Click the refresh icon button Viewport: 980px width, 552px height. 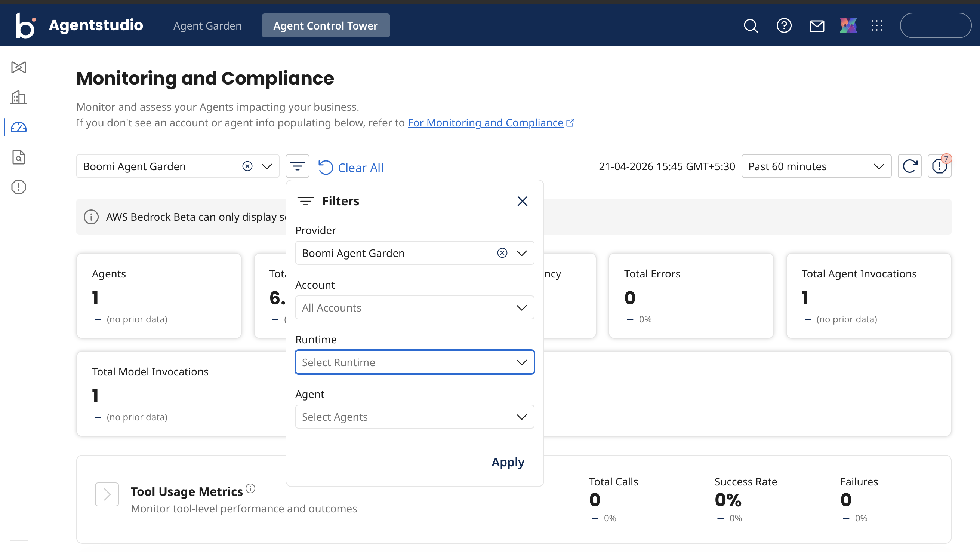point(910,166)
